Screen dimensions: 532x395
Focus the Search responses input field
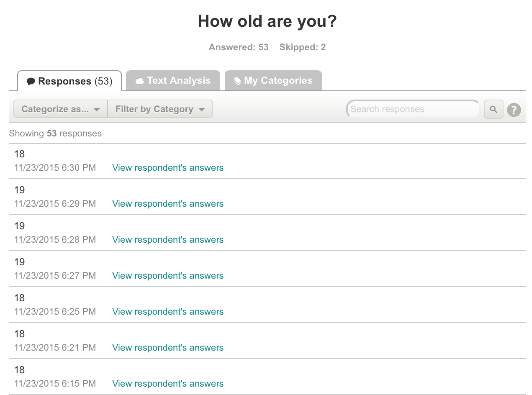pos(412,109)
